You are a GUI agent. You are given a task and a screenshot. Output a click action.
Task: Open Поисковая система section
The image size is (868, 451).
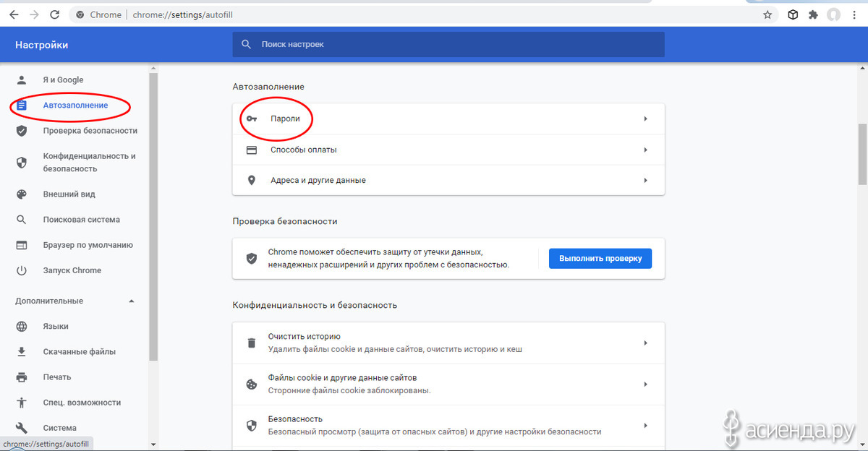81,220
